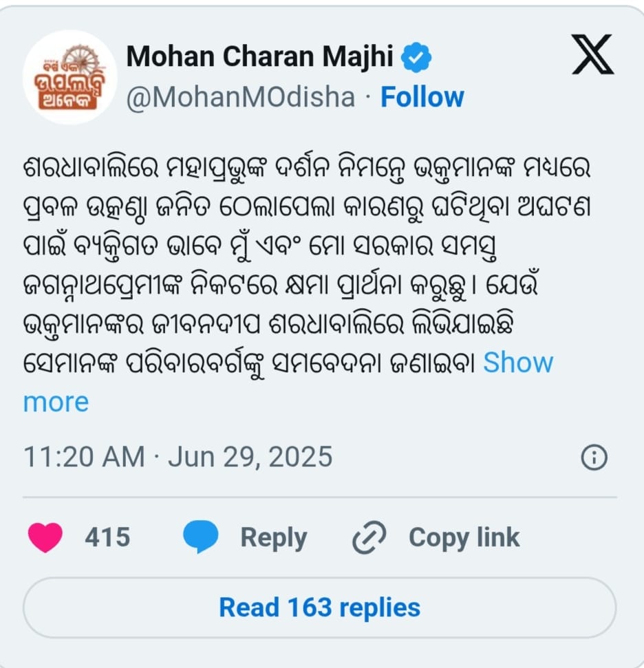Click the blue reply speech bubble icon

tap(200, 537)
